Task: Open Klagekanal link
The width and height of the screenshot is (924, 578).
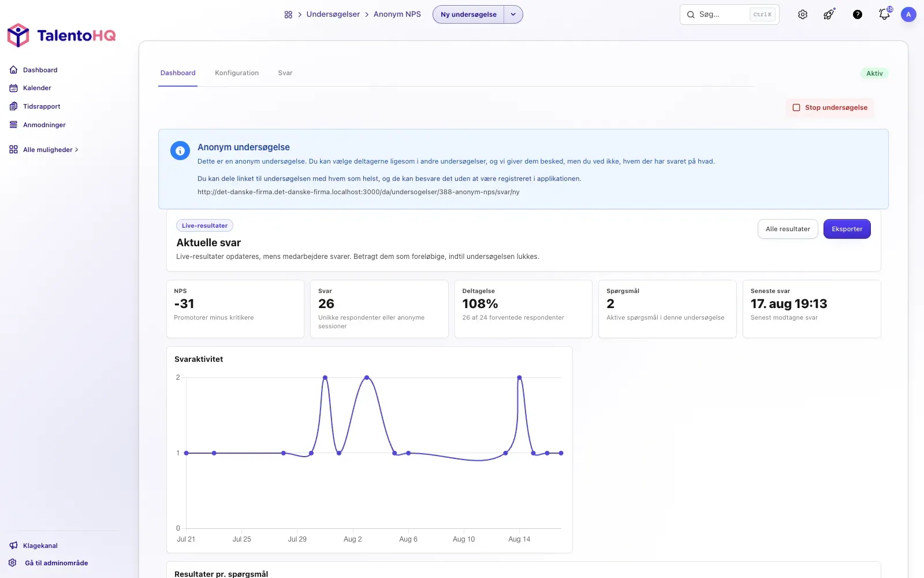Action: click(40, 546)
